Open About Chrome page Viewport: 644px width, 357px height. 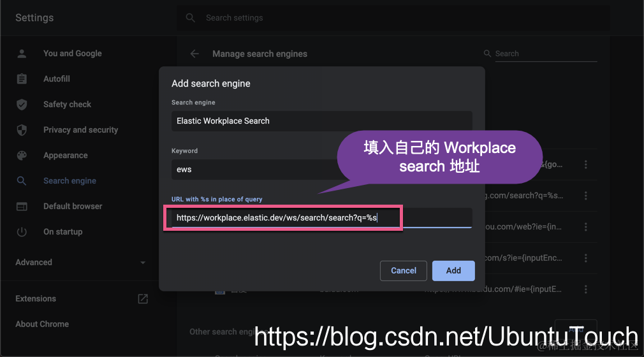coord(42,324)
